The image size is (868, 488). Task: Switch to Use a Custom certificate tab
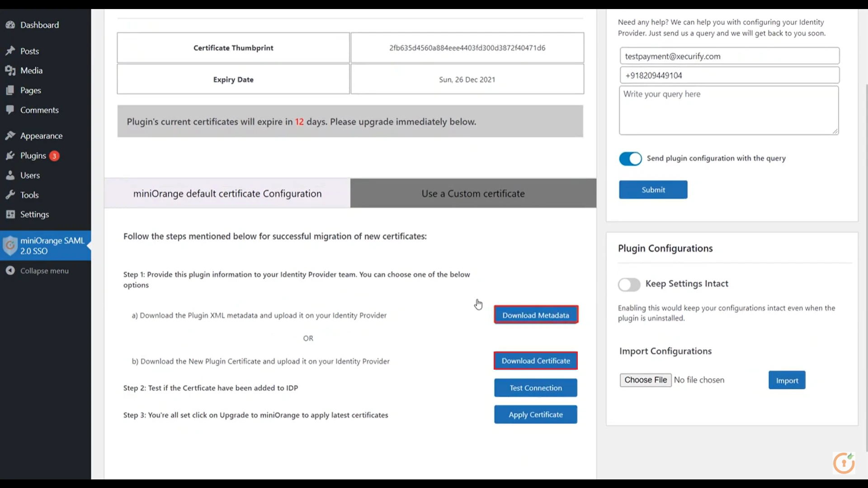[x=473, y=193]
